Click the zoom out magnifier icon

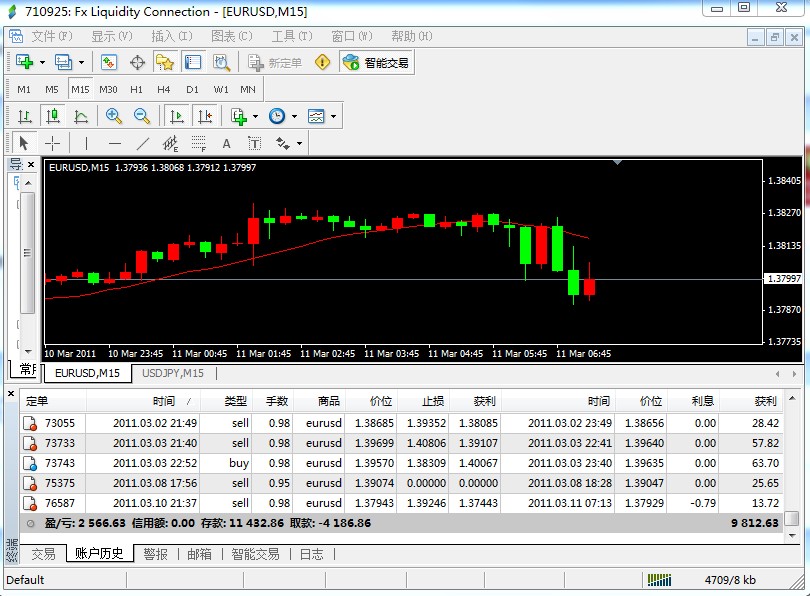(x=142, y=116)
